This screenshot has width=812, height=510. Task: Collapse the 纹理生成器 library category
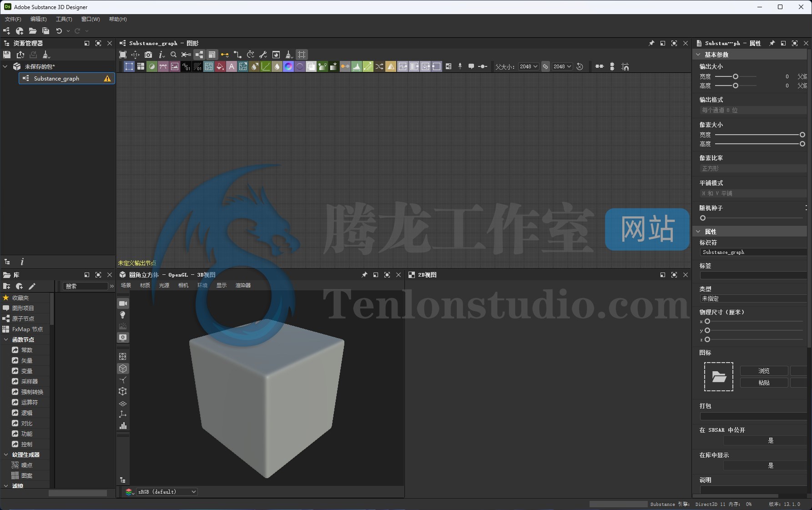(6, 455)
